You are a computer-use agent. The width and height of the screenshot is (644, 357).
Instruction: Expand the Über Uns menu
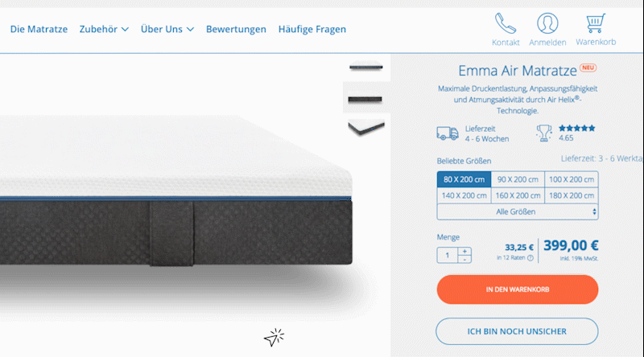[x=167, y=29]
